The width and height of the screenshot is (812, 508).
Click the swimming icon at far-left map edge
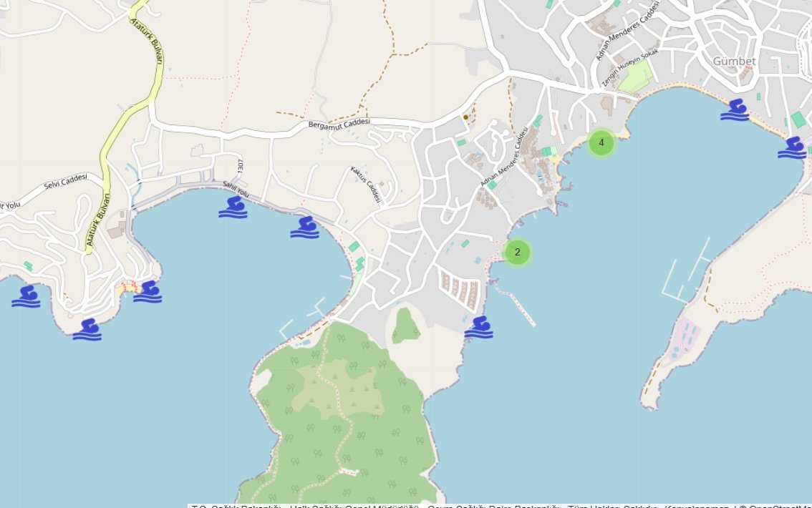pyautogui.click(x=26, y=295)
